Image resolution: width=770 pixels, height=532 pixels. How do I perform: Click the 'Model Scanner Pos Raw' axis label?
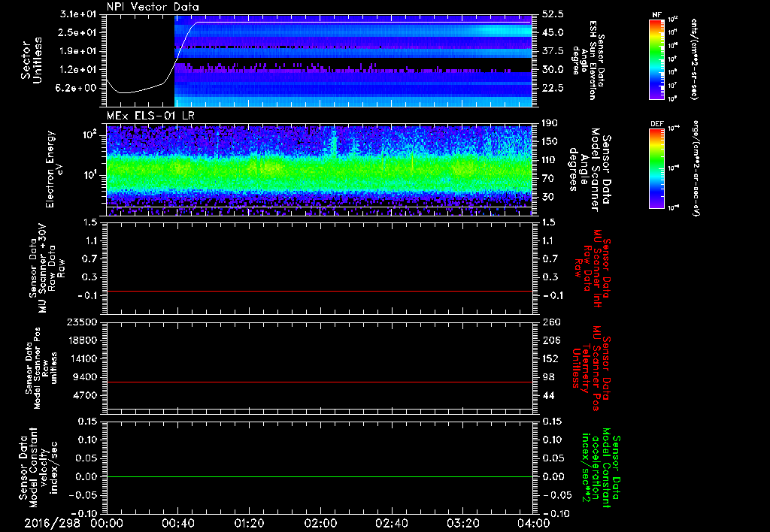(42, 368)
